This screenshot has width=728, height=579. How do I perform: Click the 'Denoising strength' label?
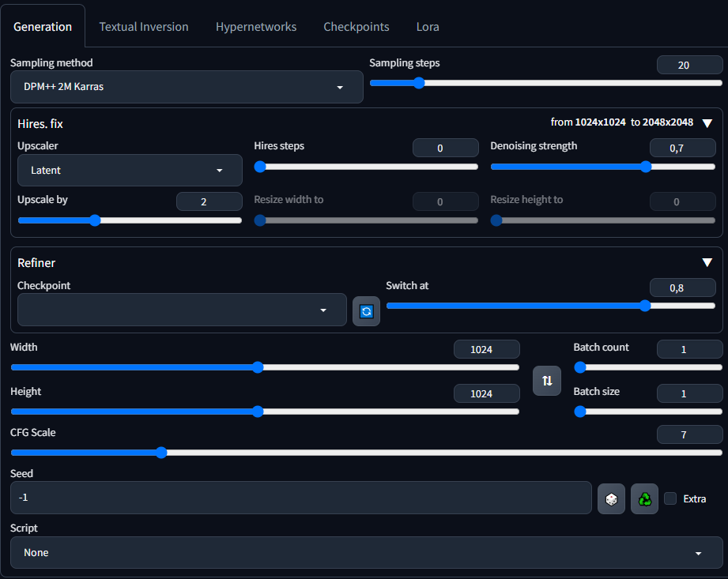pos(534,145)
